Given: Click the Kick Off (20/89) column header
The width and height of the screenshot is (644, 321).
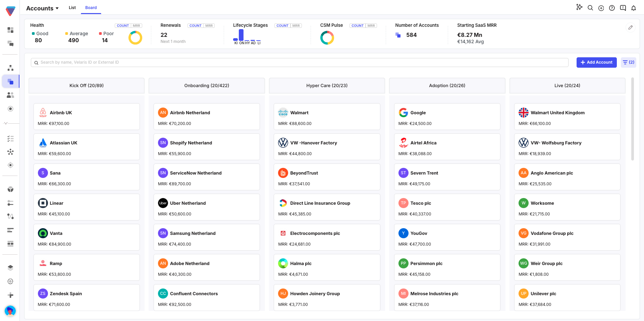Looking at the screenshot, I should tap(87, 85).
